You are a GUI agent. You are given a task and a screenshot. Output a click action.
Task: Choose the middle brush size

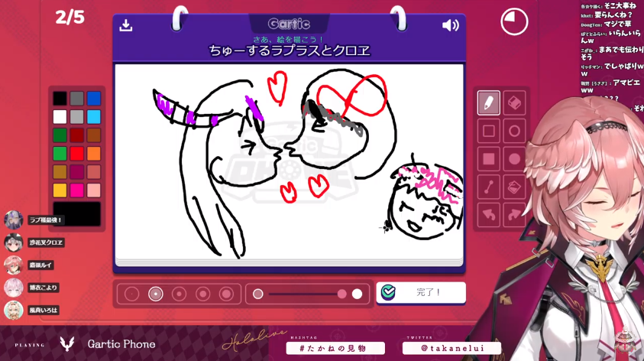pos(179,294)
